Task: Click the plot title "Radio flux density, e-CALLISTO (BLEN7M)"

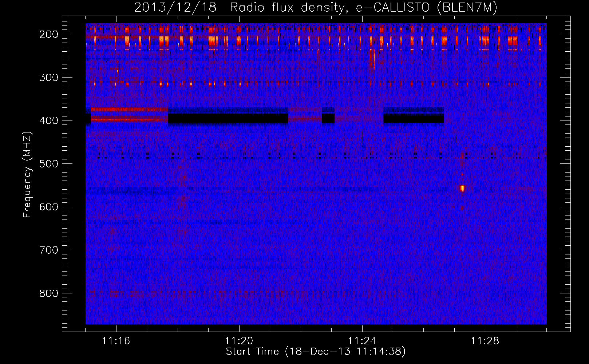Action: [x=363, y=8]
